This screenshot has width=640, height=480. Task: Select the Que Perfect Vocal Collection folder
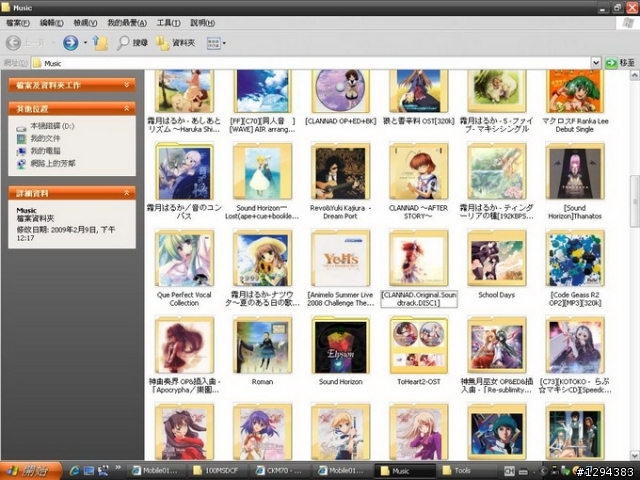(x=184, y=268)
